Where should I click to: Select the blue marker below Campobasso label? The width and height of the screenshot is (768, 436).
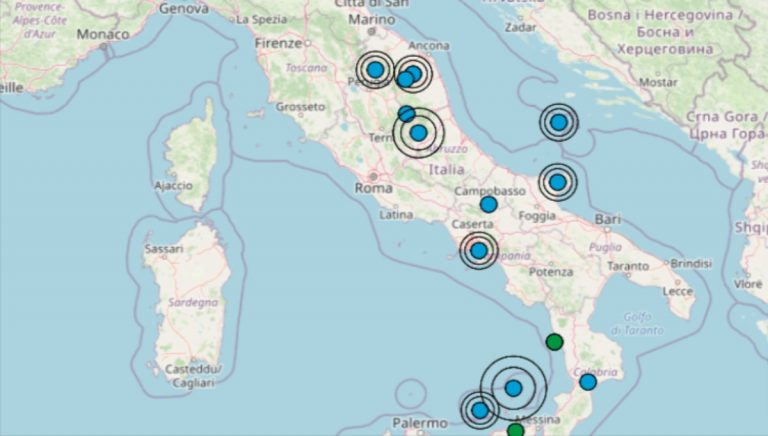tap(488, 204)
